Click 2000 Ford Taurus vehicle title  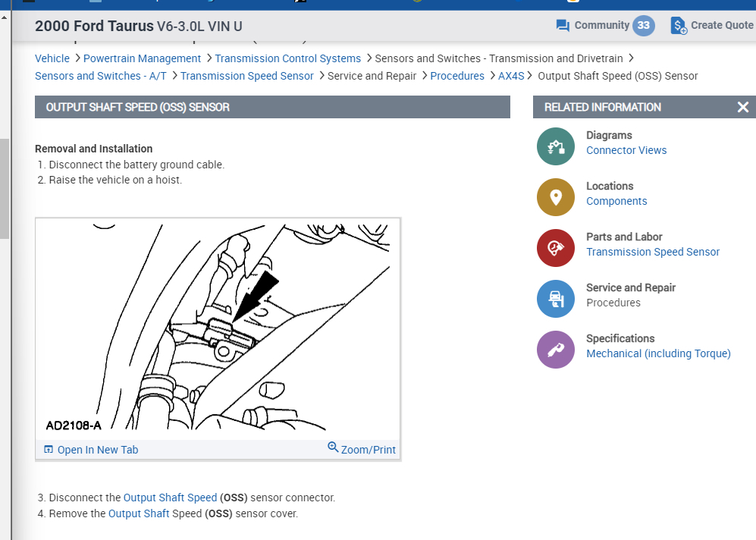[x=94, y=26]
